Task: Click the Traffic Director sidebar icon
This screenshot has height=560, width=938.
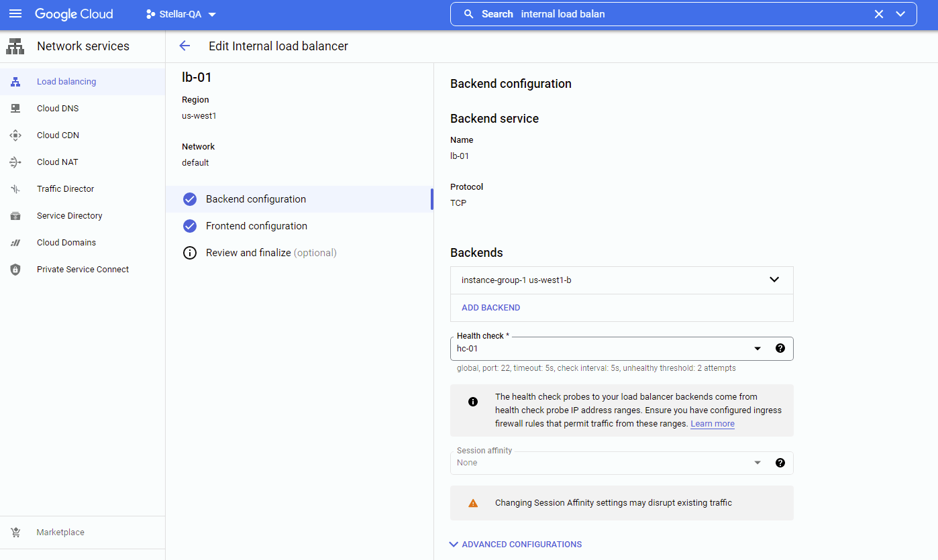Action: [x=15, y=189]
